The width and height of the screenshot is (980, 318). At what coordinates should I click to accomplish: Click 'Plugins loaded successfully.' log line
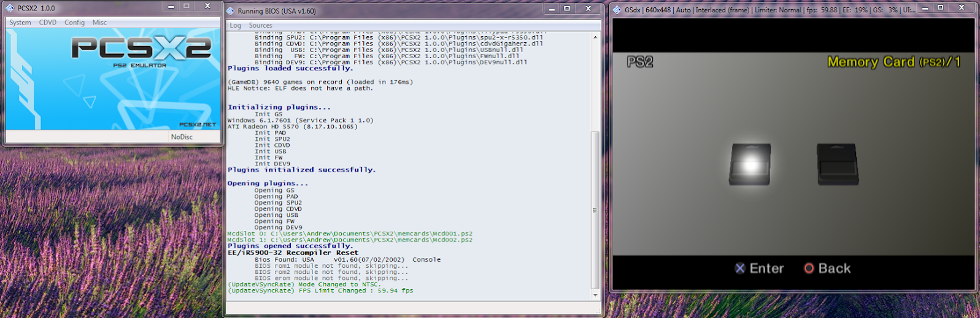(x=290, y=69)
